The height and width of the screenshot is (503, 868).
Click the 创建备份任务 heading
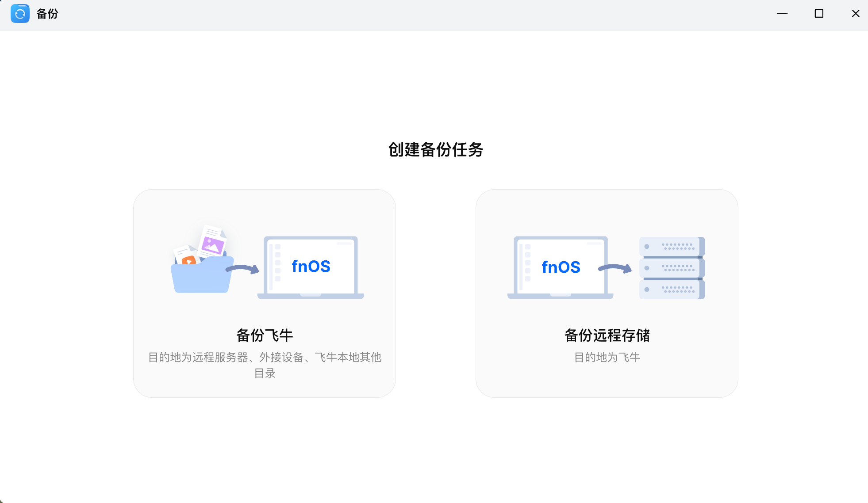click(x=436, y=150)
